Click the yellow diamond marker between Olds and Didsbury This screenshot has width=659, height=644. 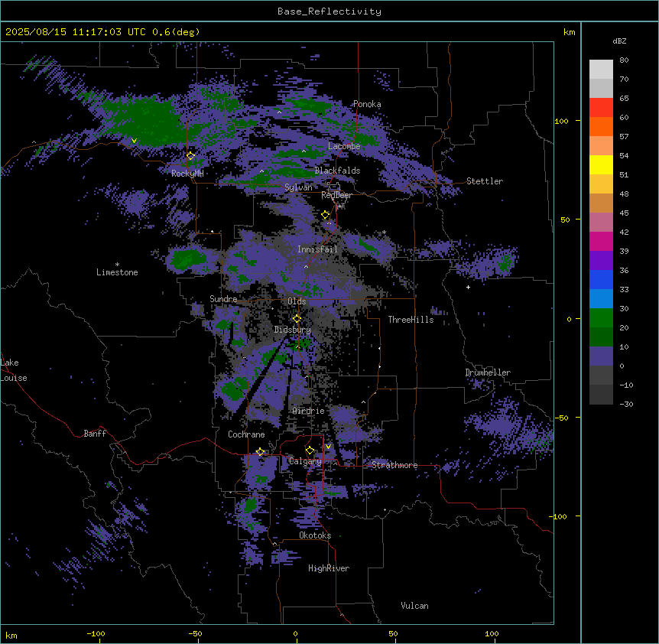tap(297, 319)
